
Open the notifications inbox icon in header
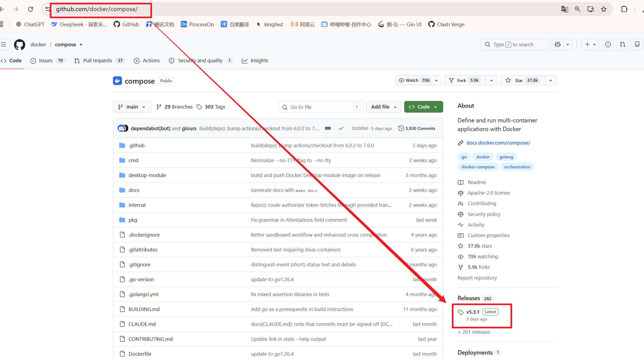pos(637,44)
